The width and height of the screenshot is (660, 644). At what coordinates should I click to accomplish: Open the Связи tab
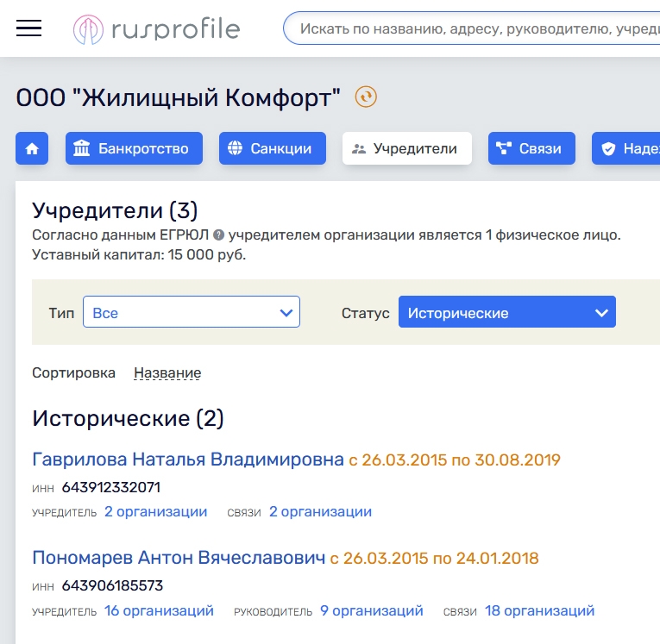point(531,148)
